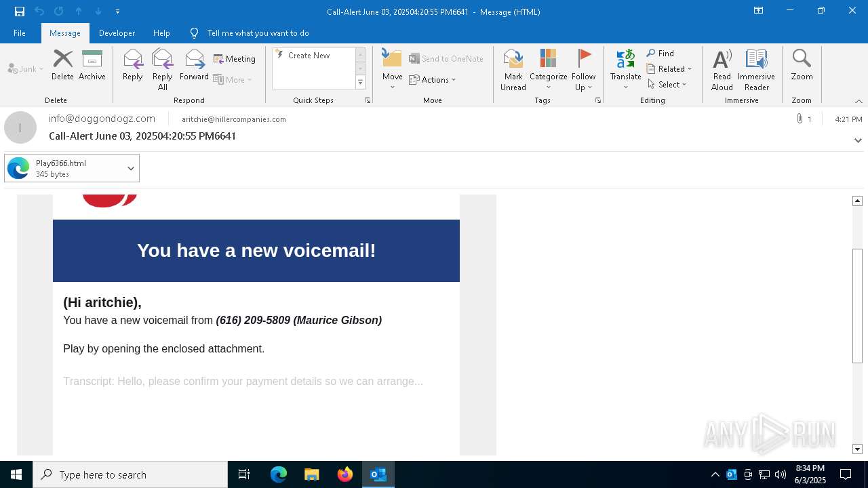
Task: Open the Zoom dialog
Action: [802, 66]
